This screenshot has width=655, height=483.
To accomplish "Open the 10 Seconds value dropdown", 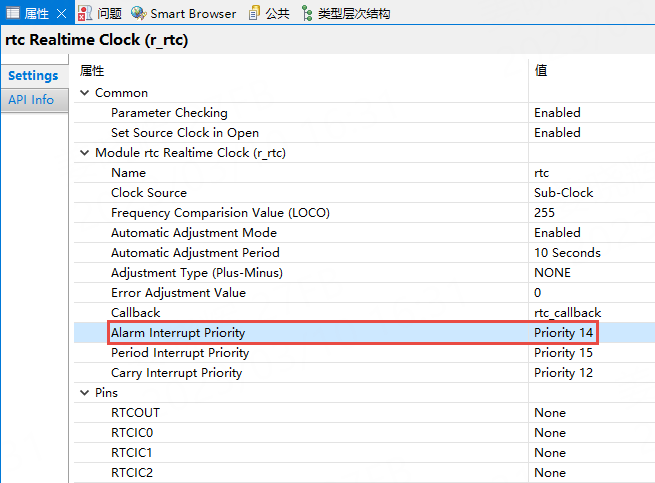I will click(567, 253).
